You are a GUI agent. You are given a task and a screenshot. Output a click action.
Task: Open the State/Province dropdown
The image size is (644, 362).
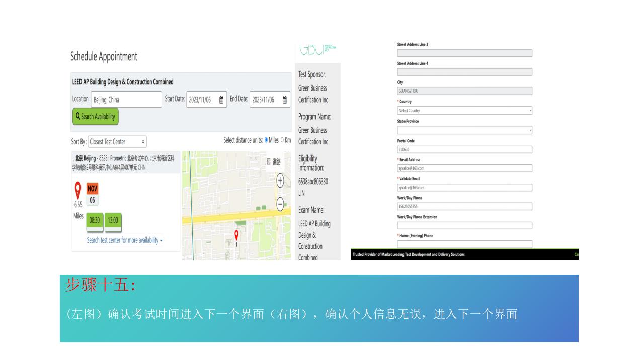click(464, 130)
